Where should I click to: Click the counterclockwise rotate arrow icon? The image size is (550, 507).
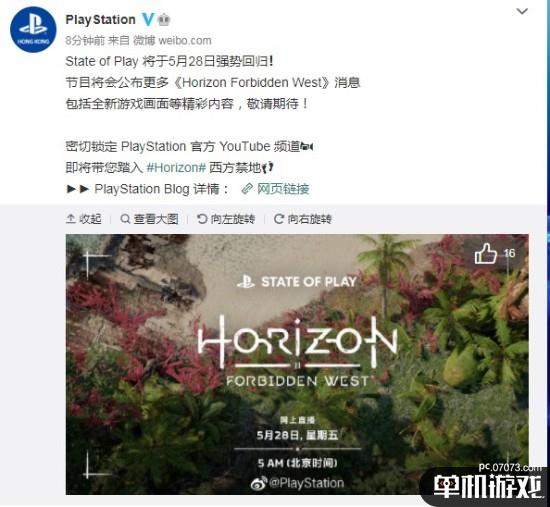(x=202, y=219)
